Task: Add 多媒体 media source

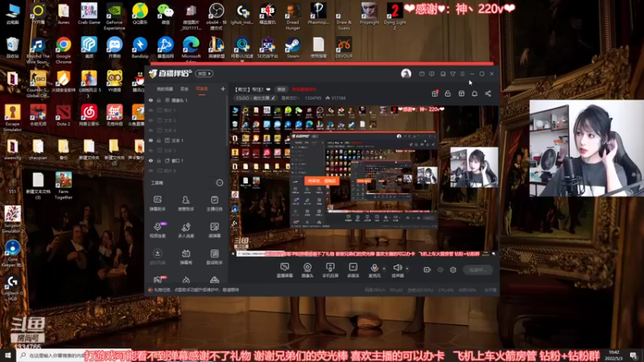Action: (x=353, y=270)
